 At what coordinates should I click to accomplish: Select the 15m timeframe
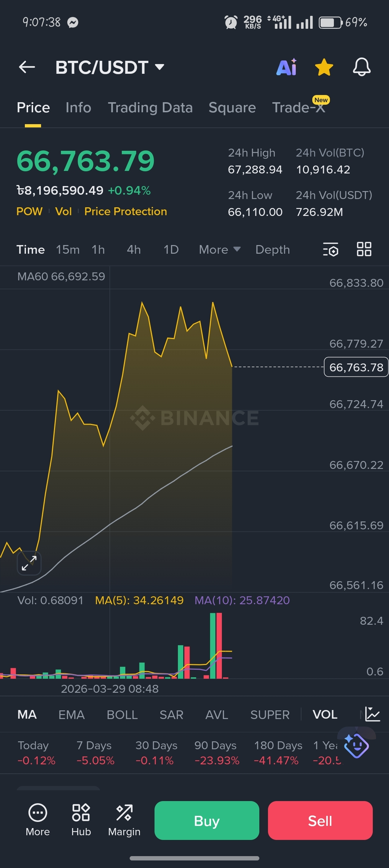coord(68,249)
